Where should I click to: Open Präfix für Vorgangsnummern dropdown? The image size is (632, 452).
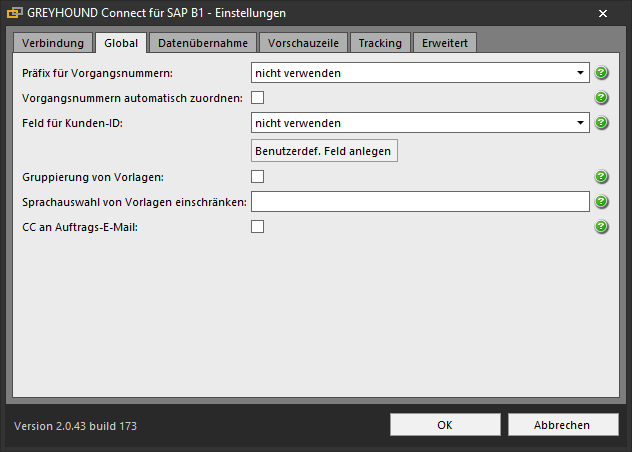point(420,73)
